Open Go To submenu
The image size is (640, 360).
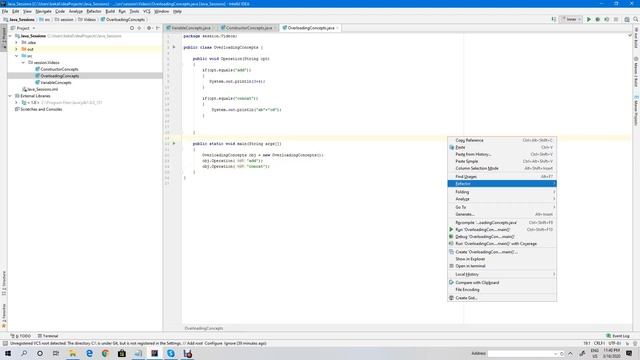coord(502,207)
